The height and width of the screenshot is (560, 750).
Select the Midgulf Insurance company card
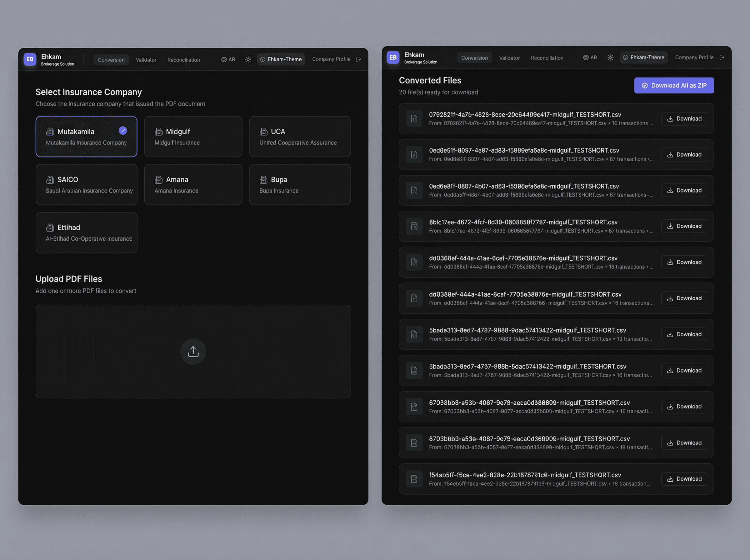point(193,137)
